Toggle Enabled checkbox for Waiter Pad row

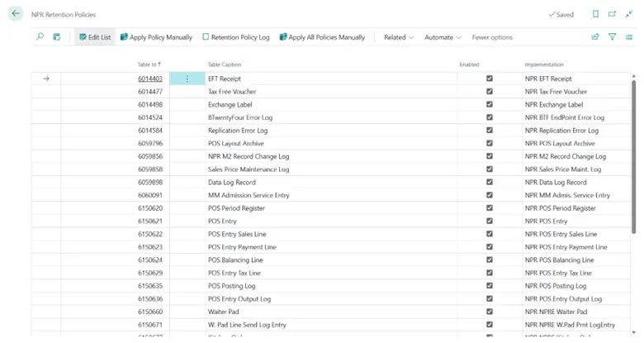pos(490,312)
